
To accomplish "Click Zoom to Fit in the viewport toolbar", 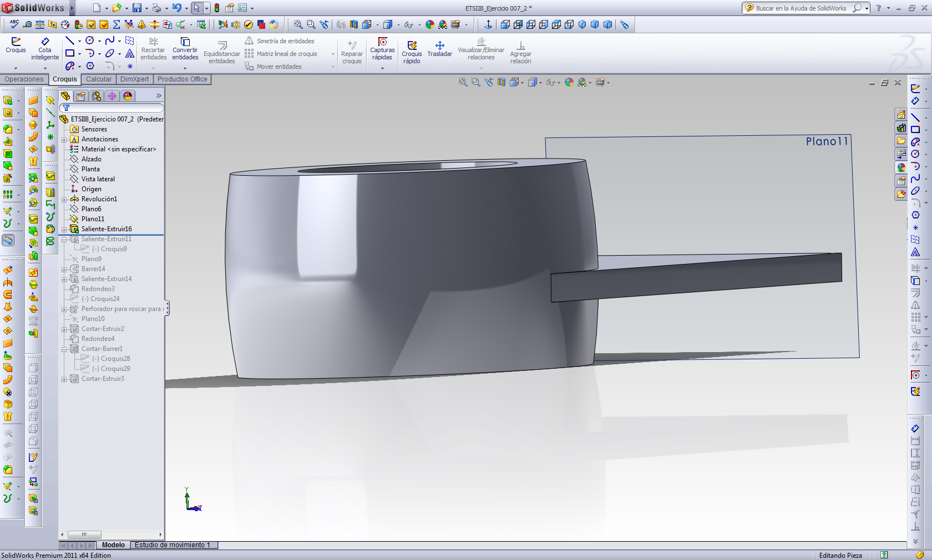I will click(463, 82).
